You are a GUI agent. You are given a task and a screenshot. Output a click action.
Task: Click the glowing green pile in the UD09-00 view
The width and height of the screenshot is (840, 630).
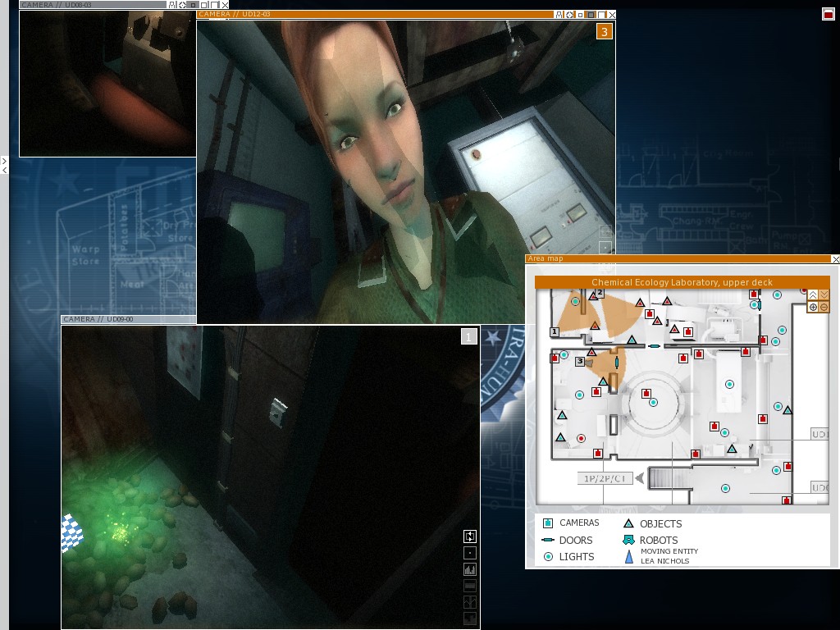click(x=121, y=531)
